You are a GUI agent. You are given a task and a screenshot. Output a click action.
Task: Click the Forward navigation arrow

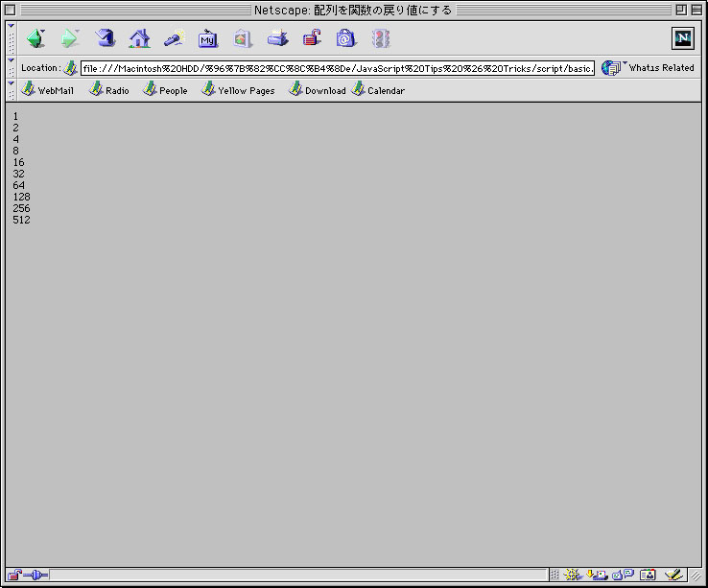69,38
